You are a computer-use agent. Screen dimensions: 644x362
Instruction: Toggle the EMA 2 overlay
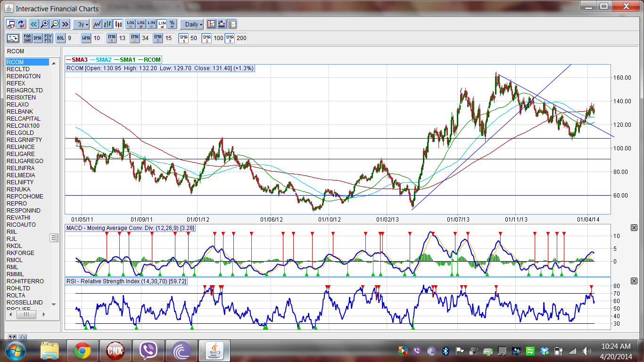[x=135, y=38]
